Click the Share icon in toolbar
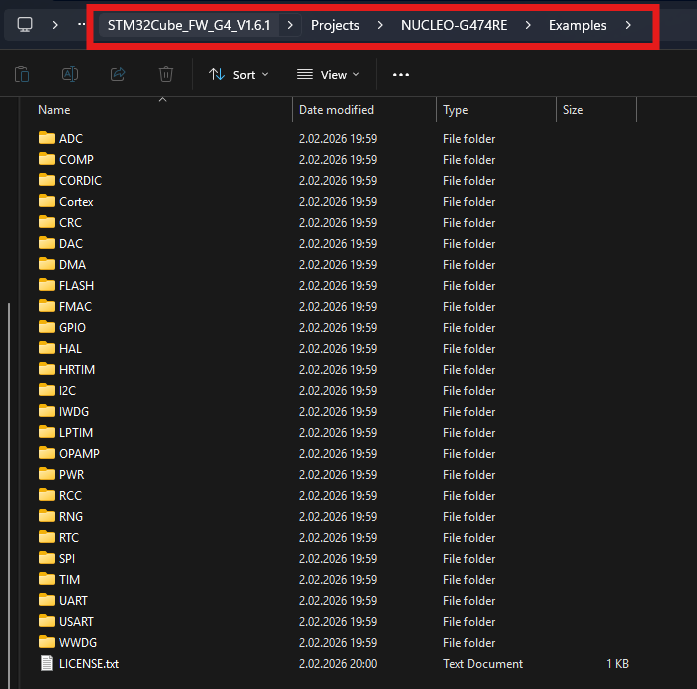This screenshot has width=697, height=689. [118, 74]
